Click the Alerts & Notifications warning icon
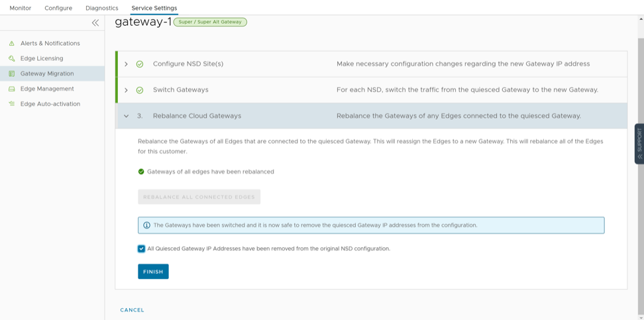Image resolution: width=644 pixels, height=320 pixels. tap(11, 44)
